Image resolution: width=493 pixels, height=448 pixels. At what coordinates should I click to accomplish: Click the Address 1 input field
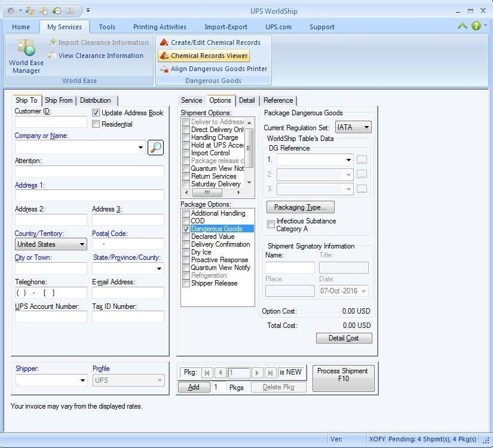[89, 195]
